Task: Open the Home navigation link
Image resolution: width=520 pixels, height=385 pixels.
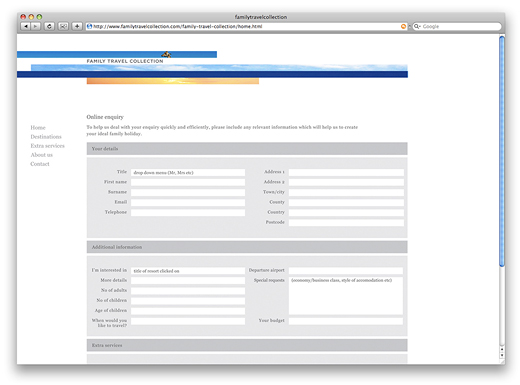Action: click(38, 128)
